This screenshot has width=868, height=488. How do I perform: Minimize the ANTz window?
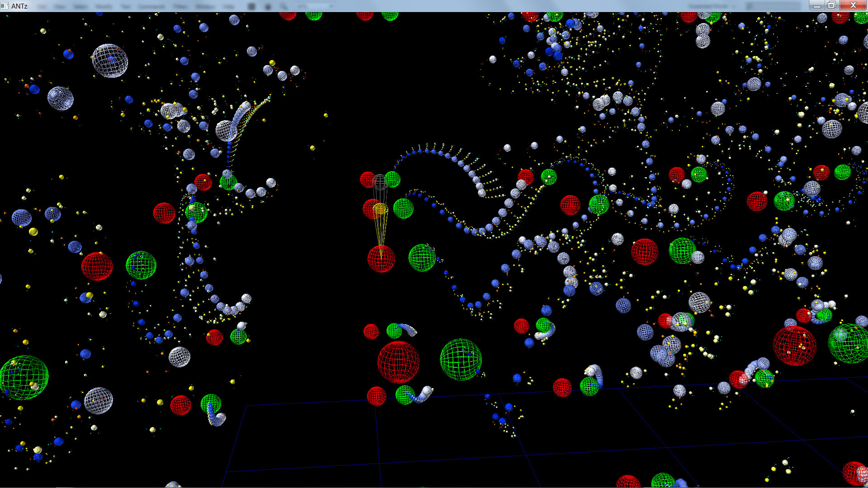(817, 5)
